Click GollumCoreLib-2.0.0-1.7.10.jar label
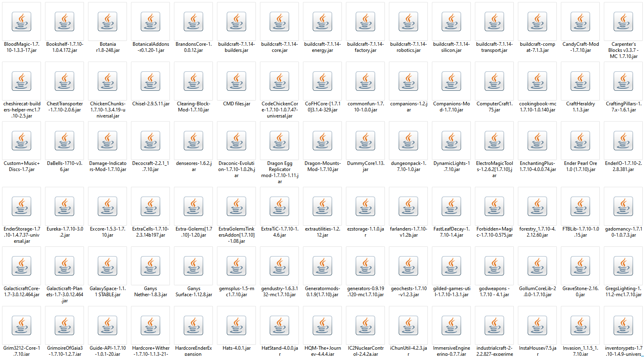 click(537, 291)
